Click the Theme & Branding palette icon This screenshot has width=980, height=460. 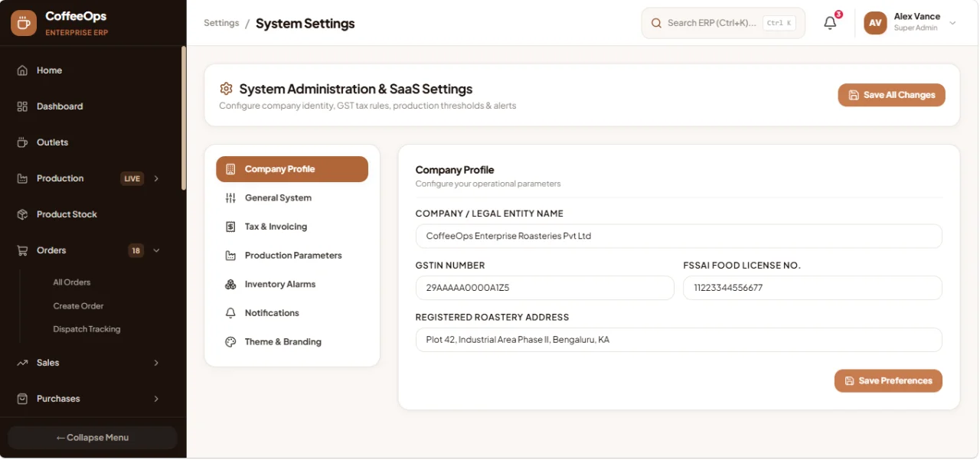pyautogui.click(x=230, y=342)
